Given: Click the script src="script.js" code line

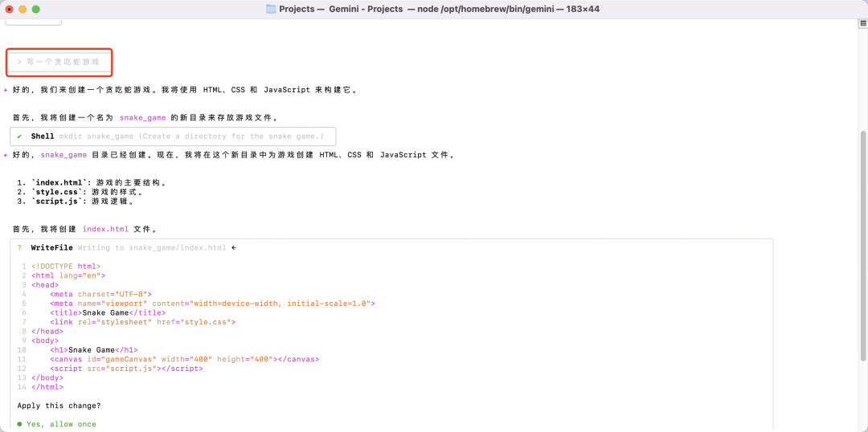Looking at the screenshot, I should (126, 369).
